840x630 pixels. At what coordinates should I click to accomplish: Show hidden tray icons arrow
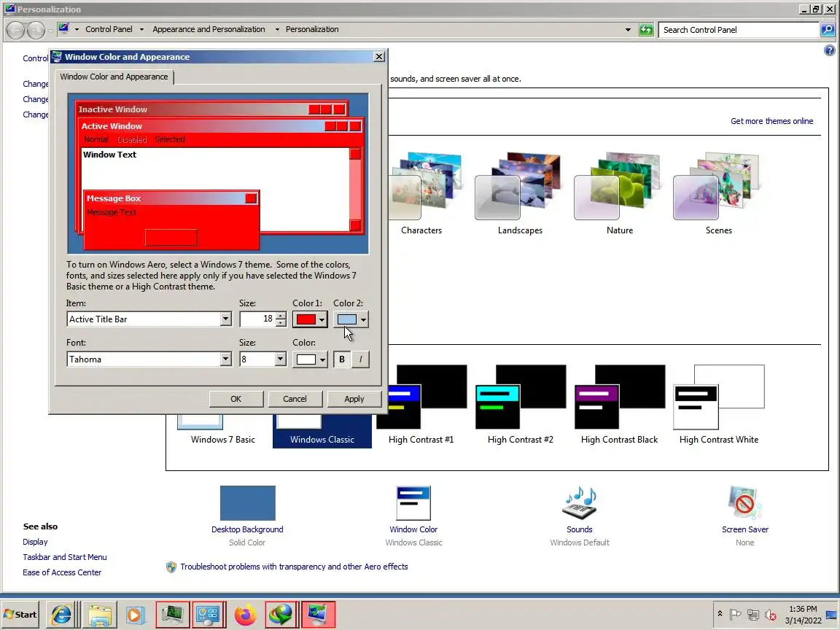pos(720,614)
